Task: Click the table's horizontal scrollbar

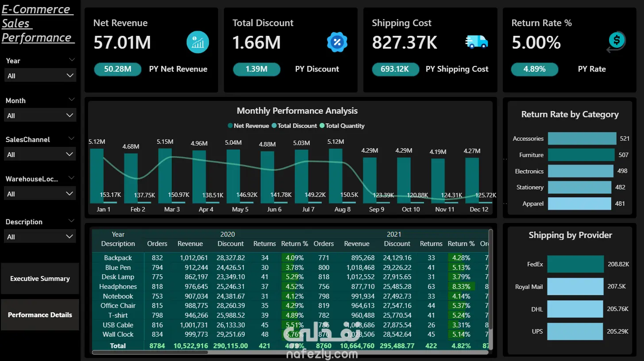Action: (150, 353)
